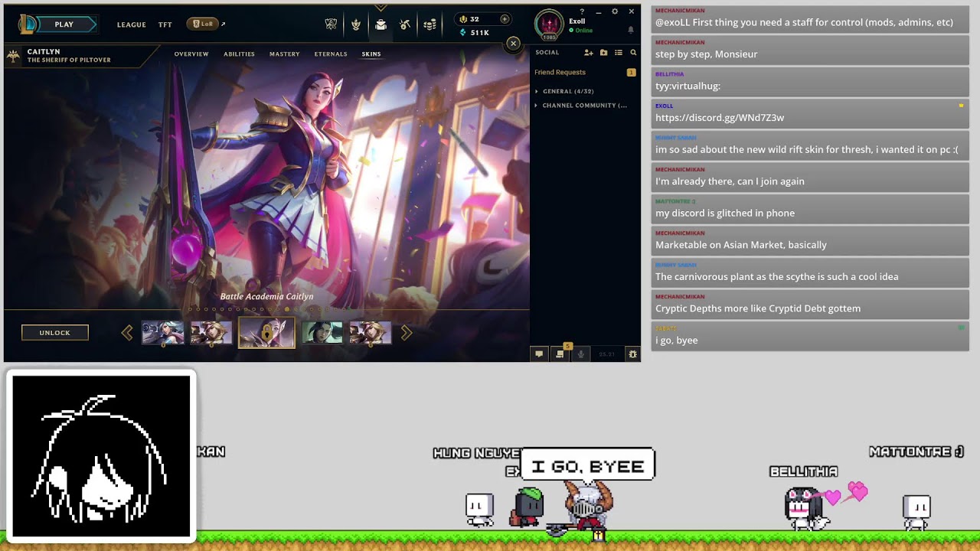This screenshot has width=980, height=551.
Task: Click the chat message 'i go, byee'
Action: 810,337
